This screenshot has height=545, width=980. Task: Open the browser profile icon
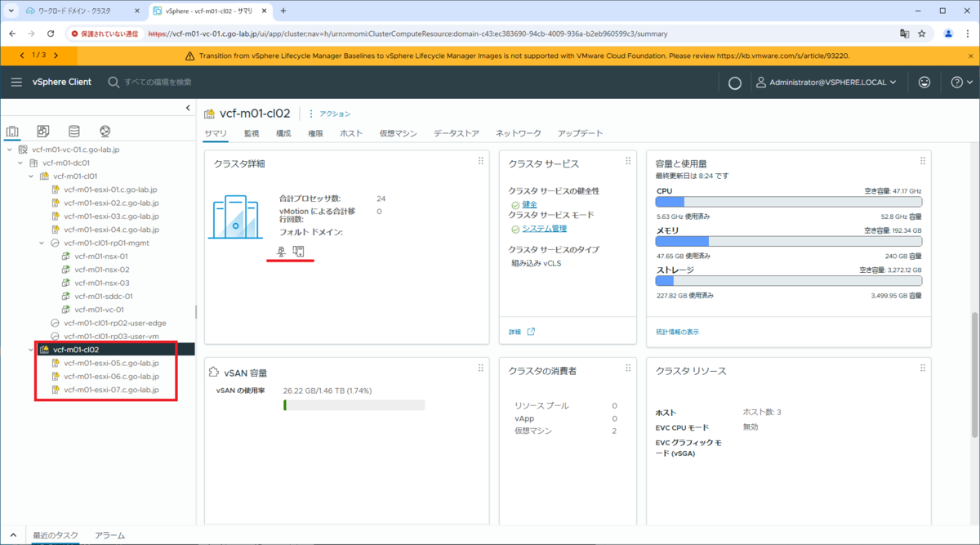coord(948,34)
